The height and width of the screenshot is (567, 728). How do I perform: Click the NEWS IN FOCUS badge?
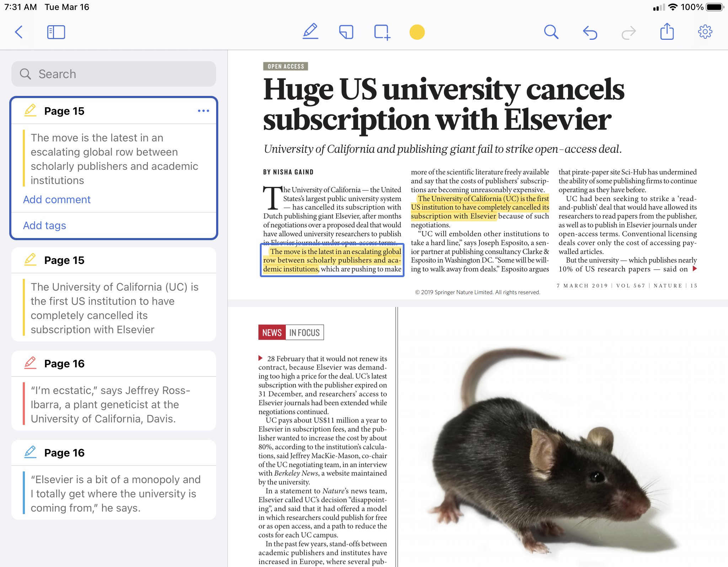(291, 333)
